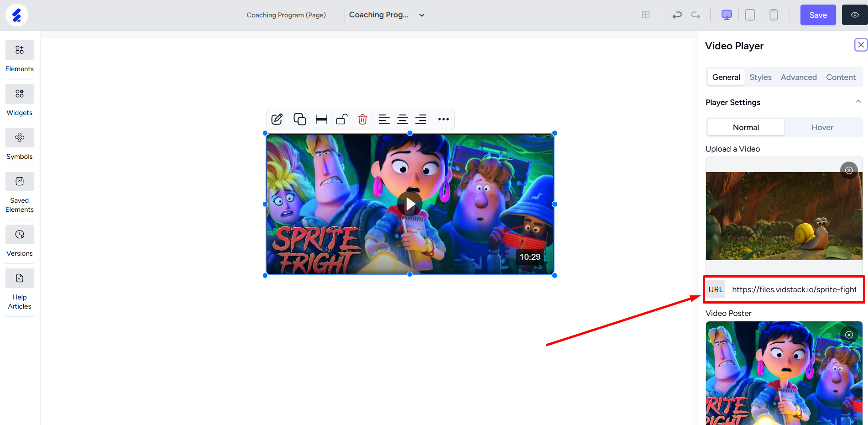Undo the last action
The height and width of the screenshot is (425, 868).
677,15
